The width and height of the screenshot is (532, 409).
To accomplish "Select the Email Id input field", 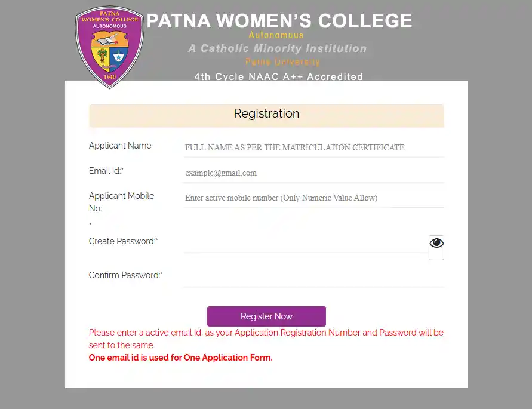I will point(310,173).
